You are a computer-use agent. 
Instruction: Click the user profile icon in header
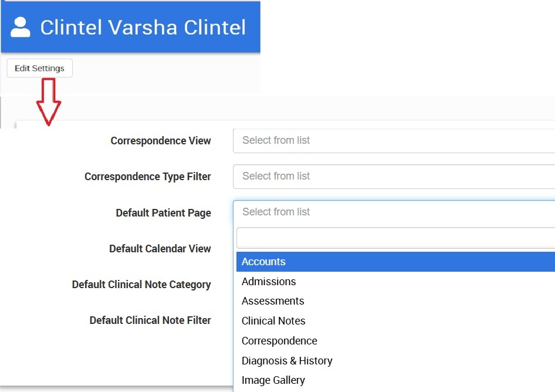[x=21, y=28]
